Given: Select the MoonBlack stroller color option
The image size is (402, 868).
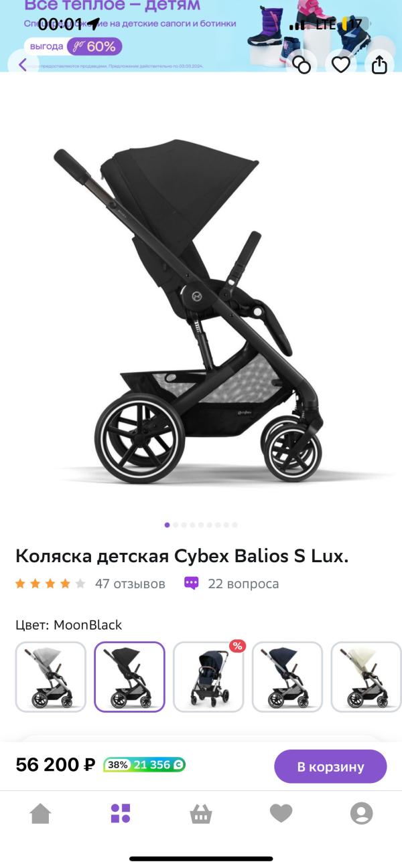Looking at the screenshot, I should (129, 677).
